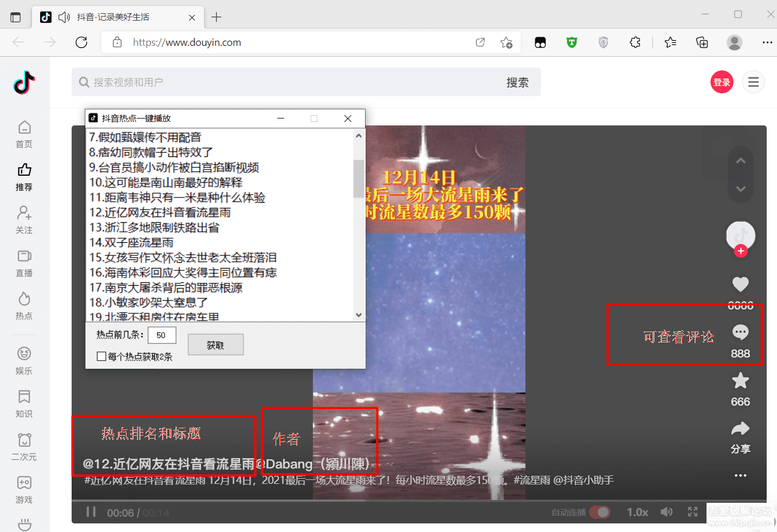Image resolution: width=777 pixels, height=532 pixels.
Task: Open the 游戏 games sidebar item
Action: (24, 490)
